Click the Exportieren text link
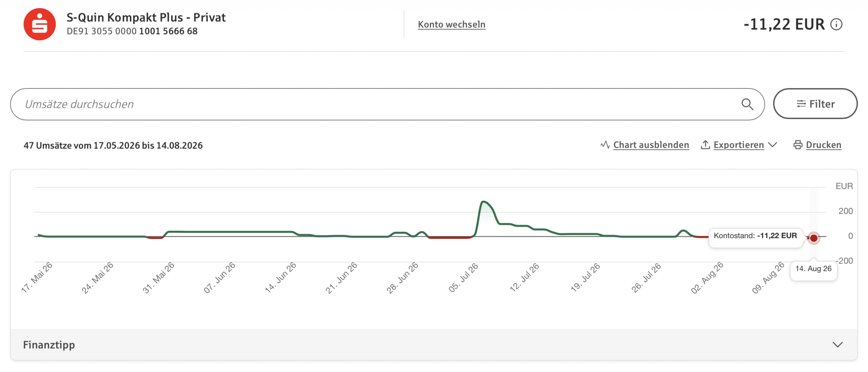 [738, 145]
